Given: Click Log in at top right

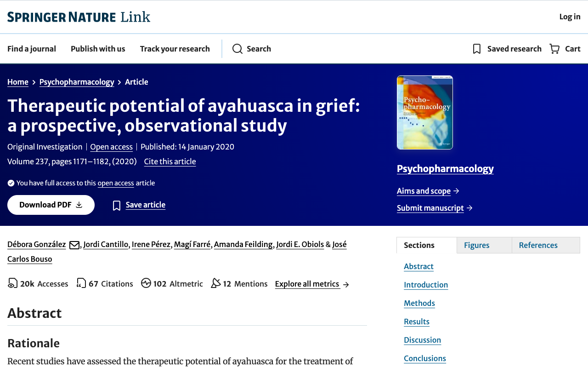Looking at the screenshot, I should click(570, 17).
